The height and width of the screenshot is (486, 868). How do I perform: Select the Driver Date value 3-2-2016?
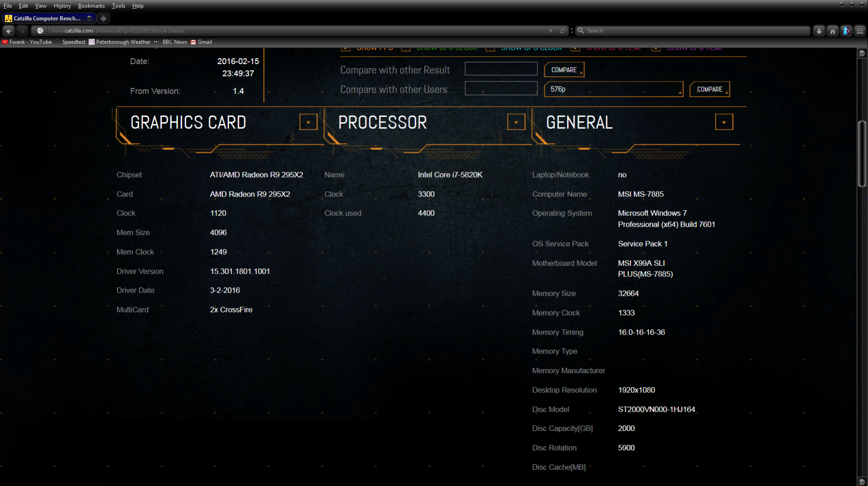pyautogui.click(x=225, y=290)
